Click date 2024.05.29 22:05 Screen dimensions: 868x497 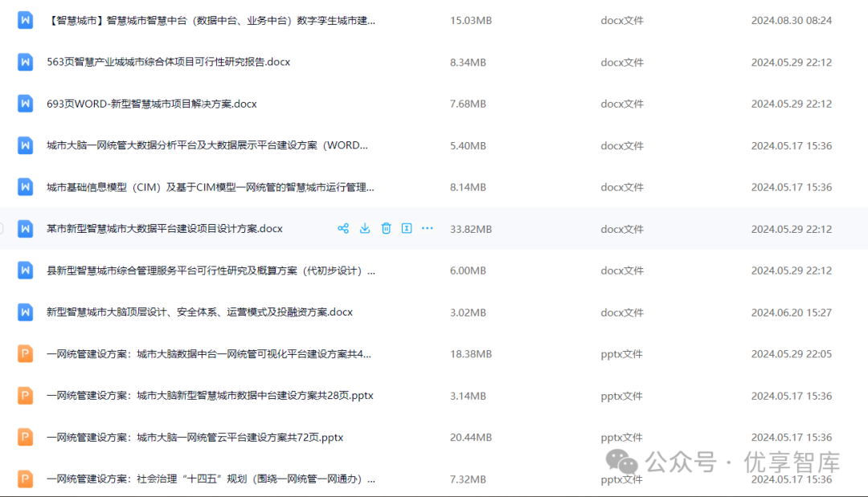click(x=792, y=354)
